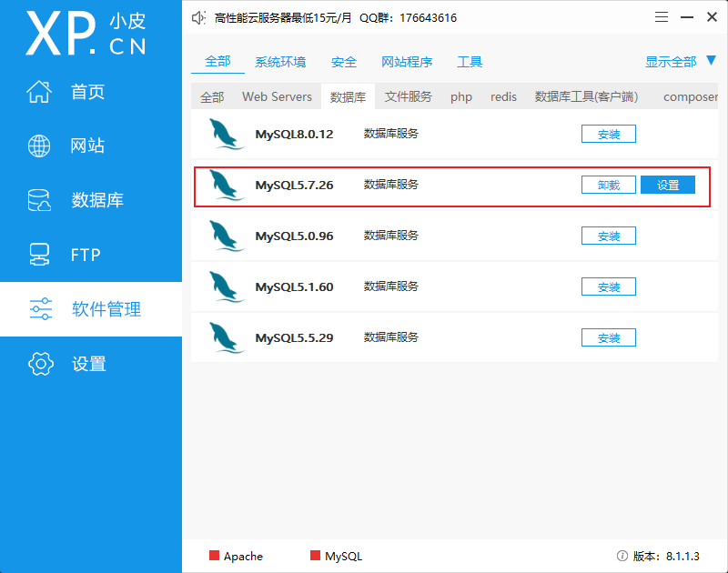This screenshot has width=728, height=573.
Task: Uninstall MySQL5.7.26 via 卸载 button
Action: pyautogui.click(x=609, y=185)
